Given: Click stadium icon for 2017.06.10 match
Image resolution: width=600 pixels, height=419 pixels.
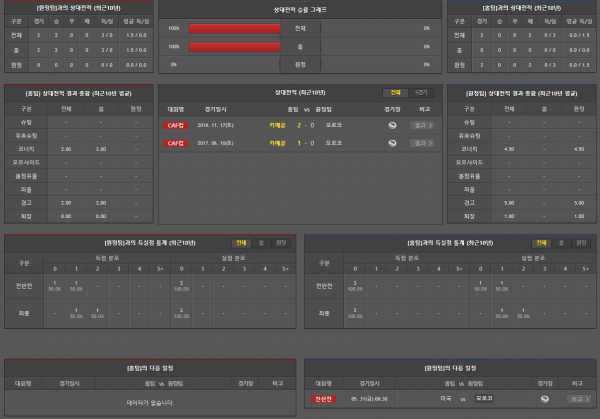Looking at the screenshot, I should (x=392, y=143).
